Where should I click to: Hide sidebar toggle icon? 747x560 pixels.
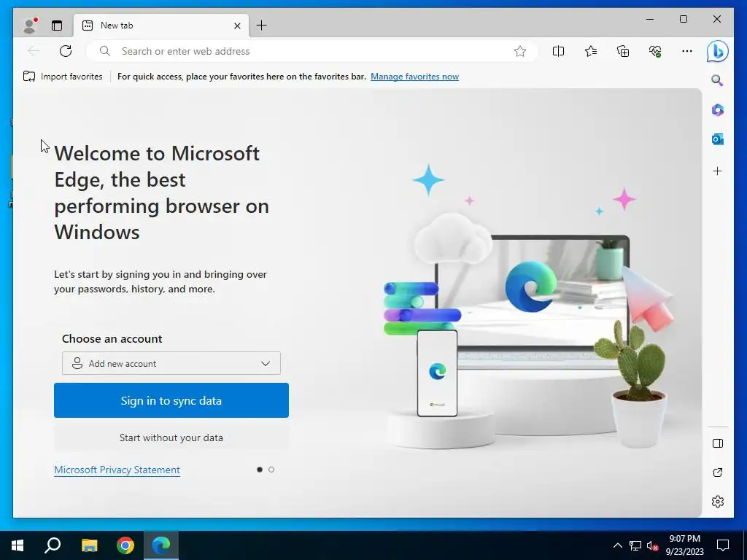(x=718, y=443)
